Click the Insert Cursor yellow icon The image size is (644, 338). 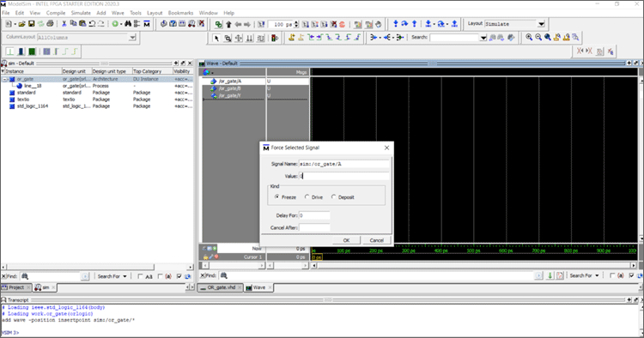pos(291,38)
